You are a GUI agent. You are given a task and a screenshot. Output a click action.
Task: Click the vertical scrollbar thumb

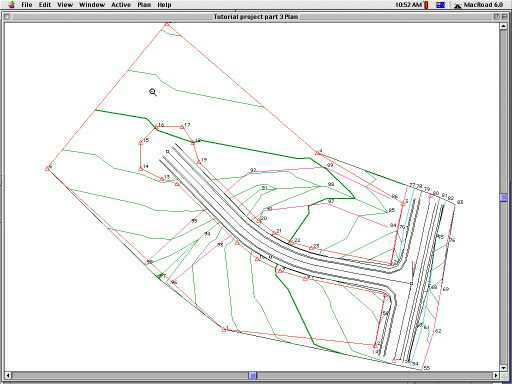504,198
